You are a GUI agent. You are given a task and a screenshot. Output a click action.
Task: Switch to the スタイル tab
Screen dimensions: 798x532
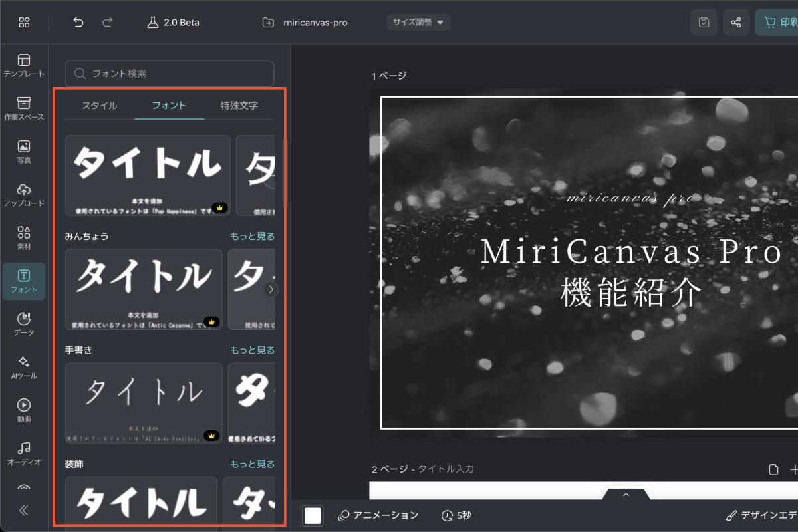click(x=100, y=105)
